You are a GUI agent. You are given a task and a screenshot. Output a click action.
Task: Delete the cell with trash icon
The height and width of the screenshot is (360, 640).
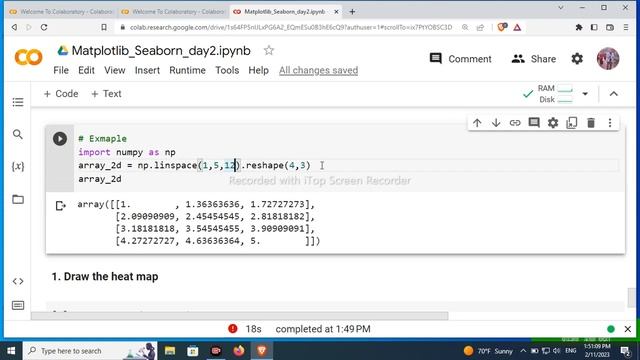click(x=591, y=123)
